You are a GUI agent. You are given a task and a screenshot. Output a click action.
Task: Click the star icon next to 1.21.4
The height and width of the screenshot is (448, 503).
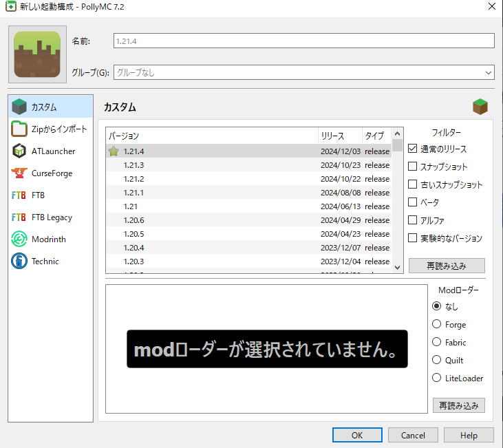114,151
